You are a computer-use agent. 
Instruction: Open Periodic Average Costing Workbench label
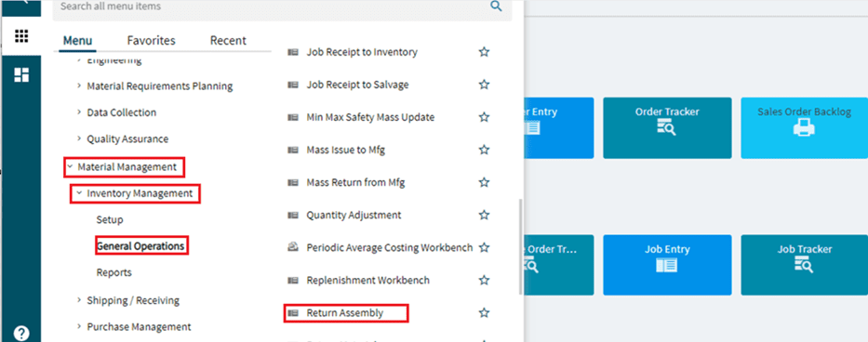tap(390, 247)
